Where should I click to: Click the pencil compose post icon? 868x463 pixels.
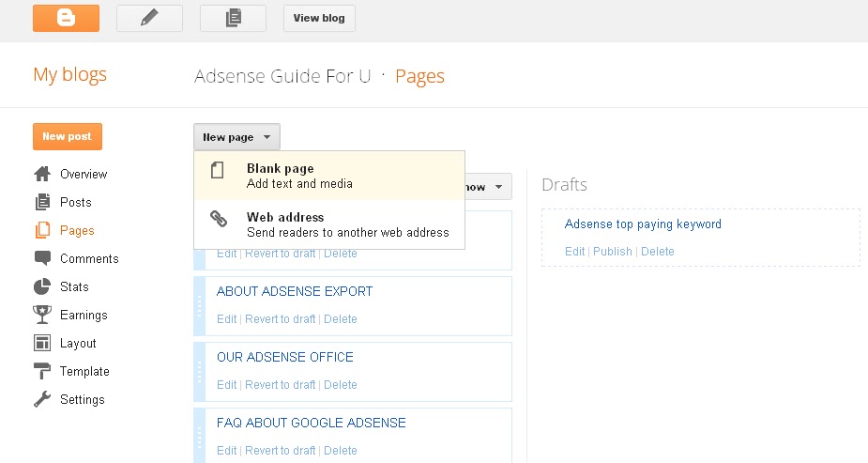(149, 18)
